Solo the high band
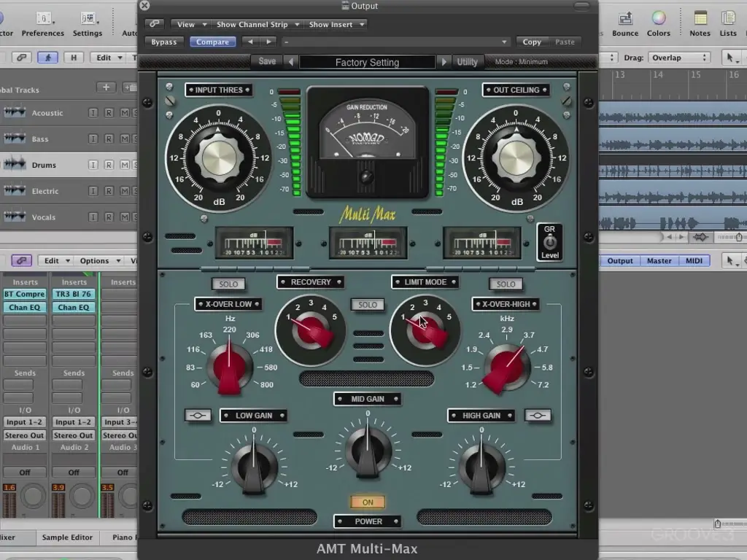The image size is (747, 560). tap(506, 284)
